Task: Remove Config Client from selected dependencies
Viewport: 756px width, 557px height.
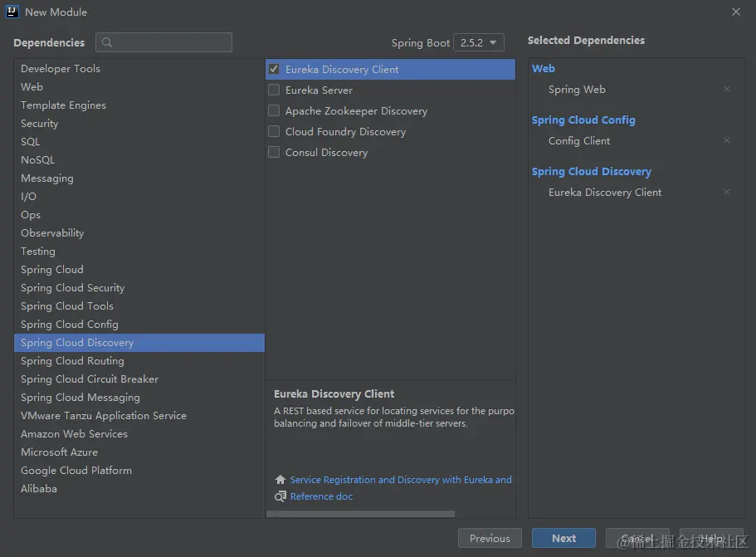Action: [x=727, y=140]
